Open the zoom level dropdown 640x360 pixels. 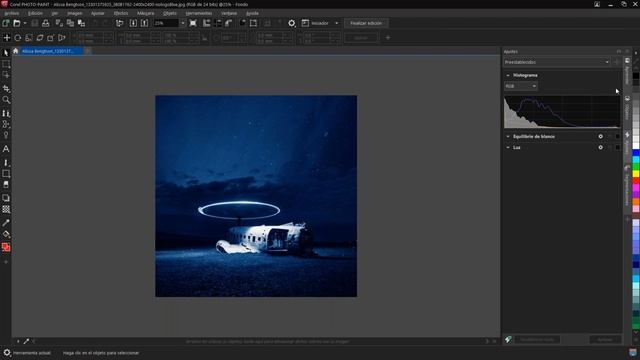[x=182, y=23]
